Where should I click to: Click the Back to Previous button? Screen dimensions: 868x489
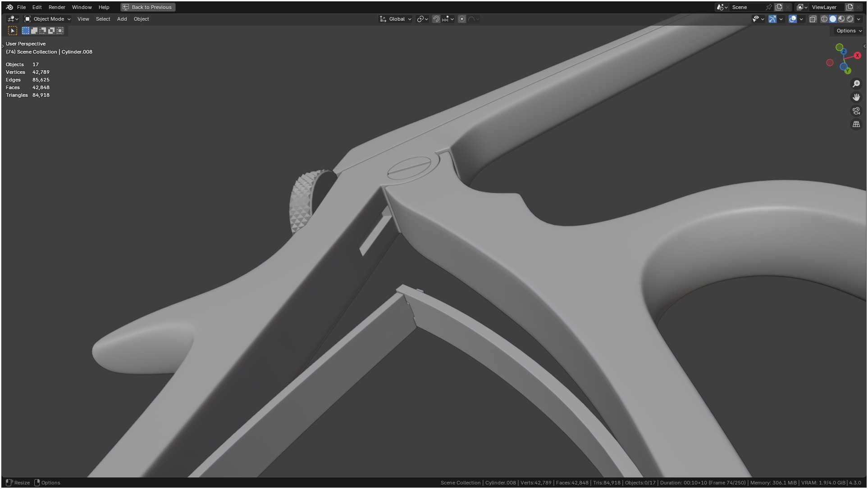(148, 7)
